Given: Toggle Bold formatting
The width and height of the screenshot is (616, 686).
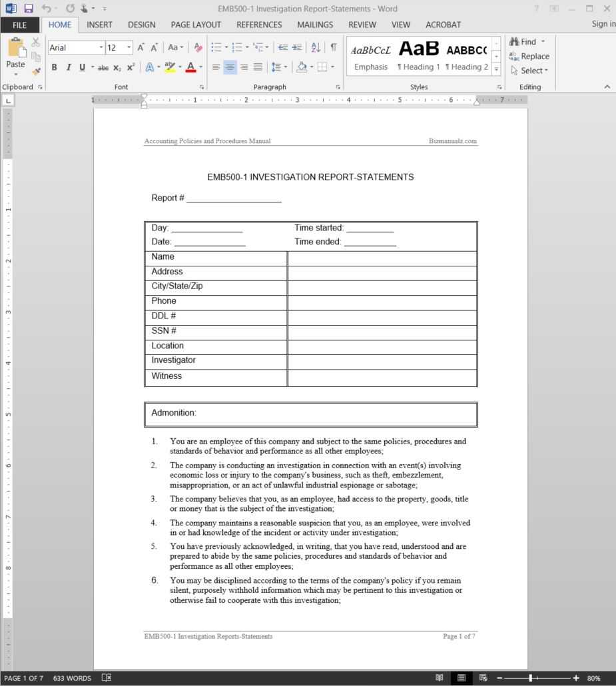Looking at the screenshot, I should pyautogui.click(x=54, y=67).
